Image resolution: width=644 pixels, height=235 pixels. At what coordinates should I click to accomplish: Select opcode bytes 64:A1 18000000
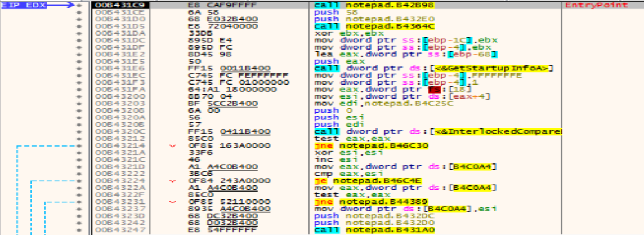[x=232, y=89]
